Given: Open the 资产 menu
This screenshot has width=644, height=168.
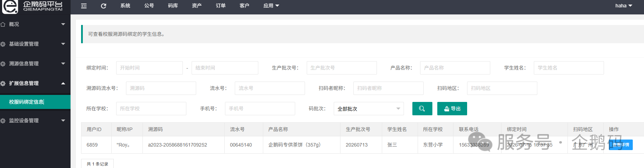Looking at the screenshot, I should (197, 6).
